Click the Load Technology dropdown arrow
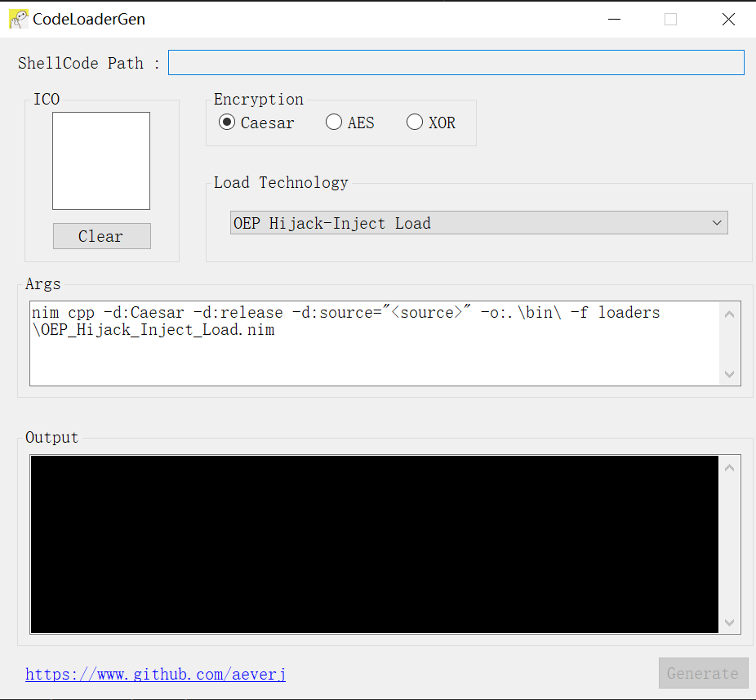The height and width of the screenshot is (700, 756). pyautogui.click(x=717, y=222)
